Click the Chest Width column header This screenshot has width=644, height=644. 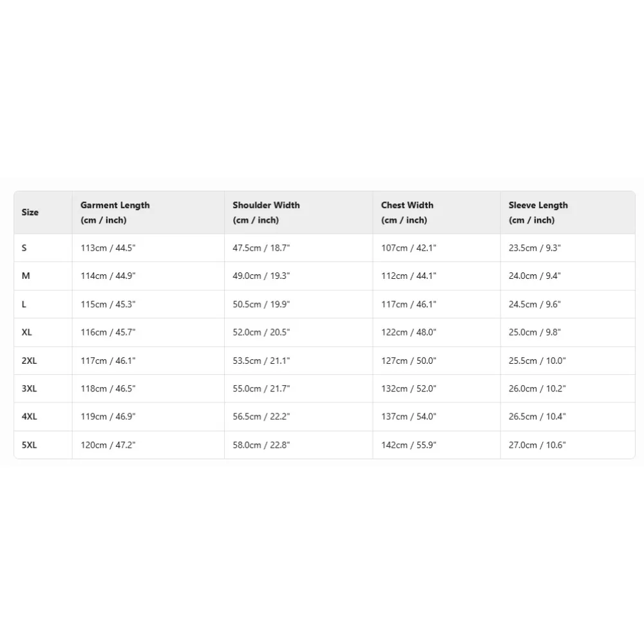[407, 213]
